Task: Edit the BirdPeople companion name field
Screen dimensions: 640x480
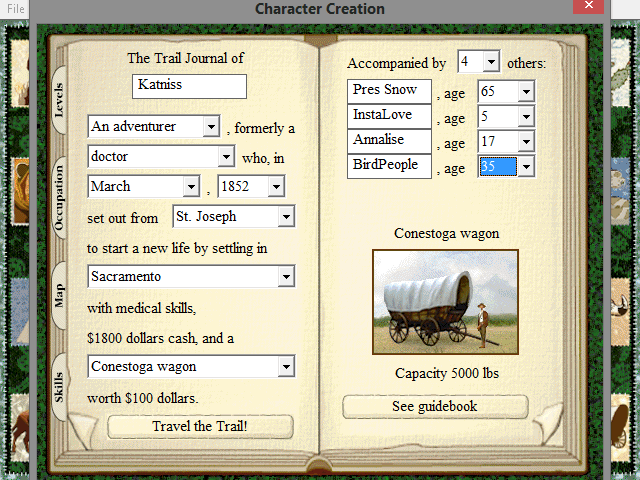Action: (x=389, y=166)
